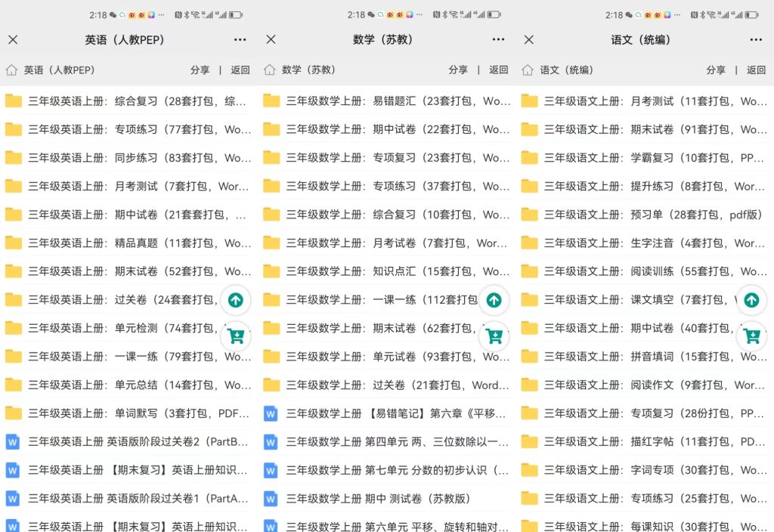Click the Word icon for 数学上册 期中 测试卷（苏教版）
This screenshot has width=774, height=532.
pos(271,499)
